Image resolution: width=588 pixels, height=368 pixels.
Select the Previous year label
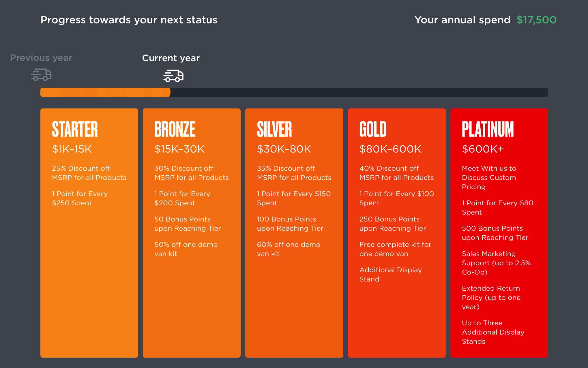click(41, 58)
